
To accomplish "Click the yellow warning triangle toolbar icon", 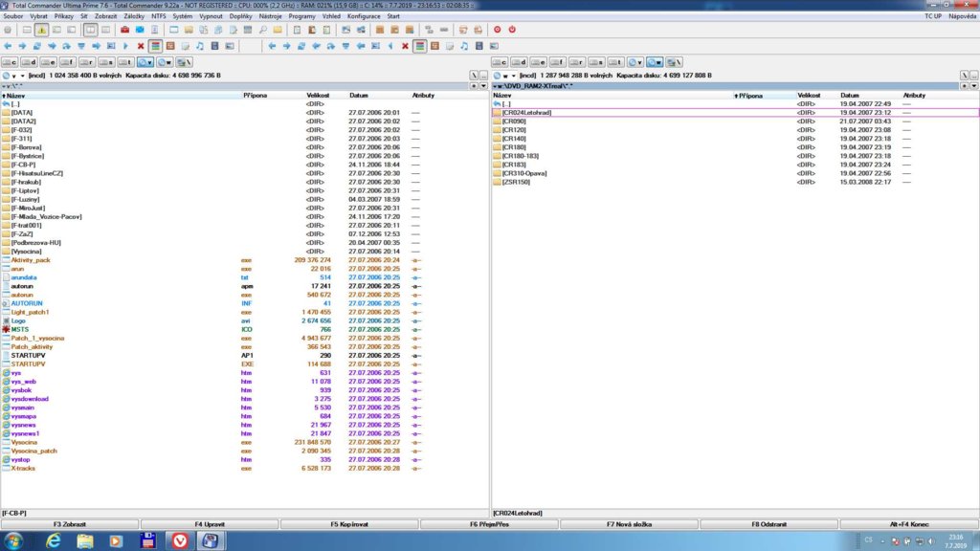I will (41, 30).
